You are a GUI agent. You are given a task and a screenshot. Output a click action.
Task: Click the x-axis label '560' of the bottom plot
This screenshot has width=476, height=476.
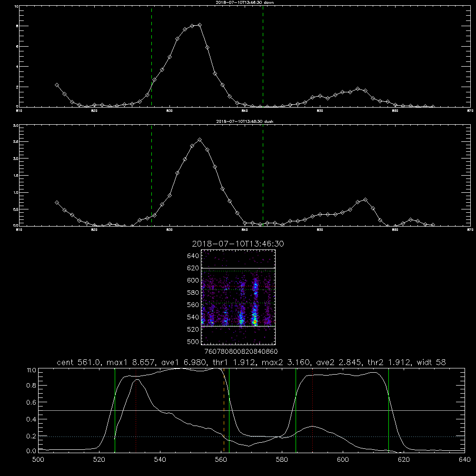pos(221,460)
